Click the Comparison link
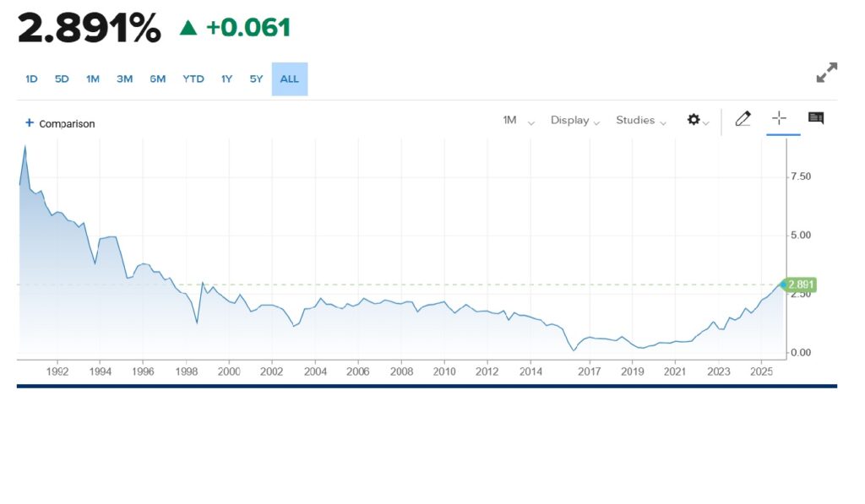The width and height of the screenshot is (865, 504). [x=67, y=124]
